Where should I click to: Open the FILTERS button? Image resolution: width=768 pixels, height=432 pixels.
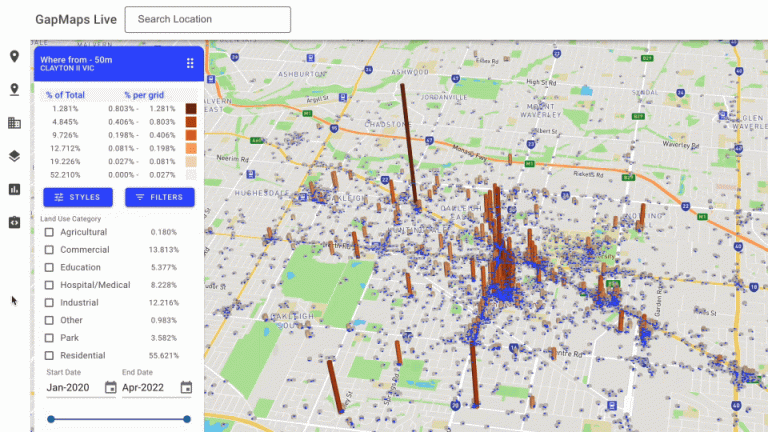click(159, 197)
